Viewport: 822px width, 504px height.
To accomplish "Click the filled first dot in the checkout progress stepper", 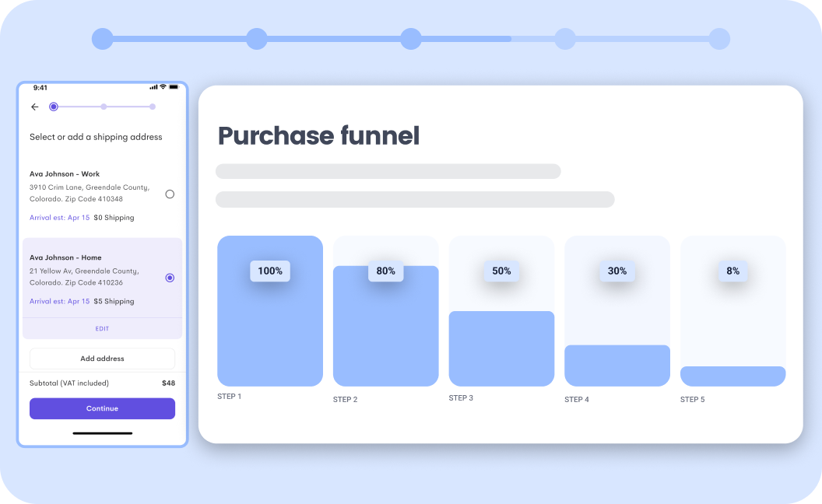I will click(54, 107).
